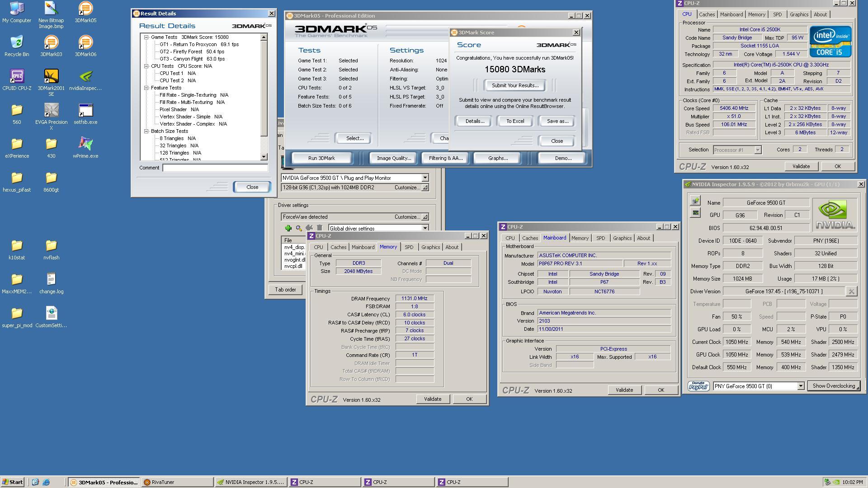The image size is (868, 488).
Task: Click Details in the 3DMark Score dialog
Action: tap(475, 121)
